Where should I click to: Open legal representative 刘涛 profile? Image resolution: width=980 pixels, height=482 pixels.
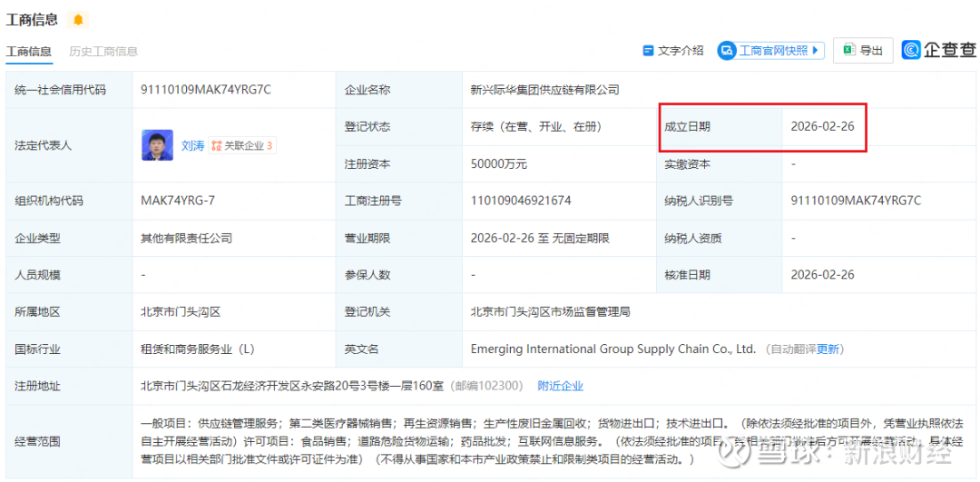[192, 145]
